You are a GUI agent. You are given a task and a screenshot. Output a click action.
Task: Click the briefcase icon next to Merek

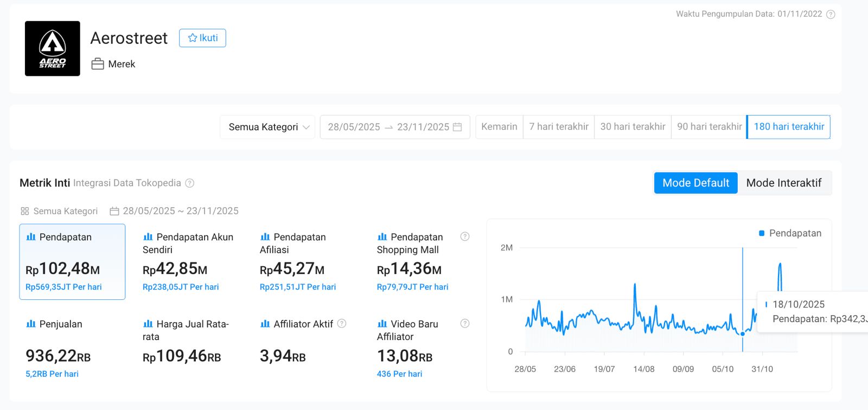(x=98, y=64)
